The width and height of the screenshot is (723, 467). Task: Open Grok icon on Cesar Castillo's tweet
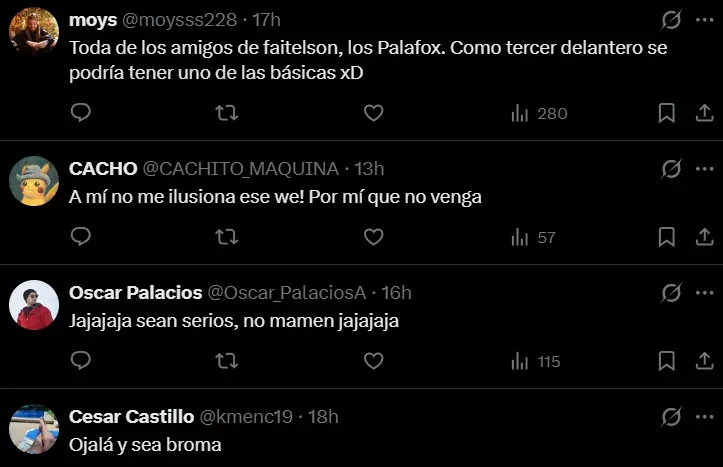[x=673, y=417]
